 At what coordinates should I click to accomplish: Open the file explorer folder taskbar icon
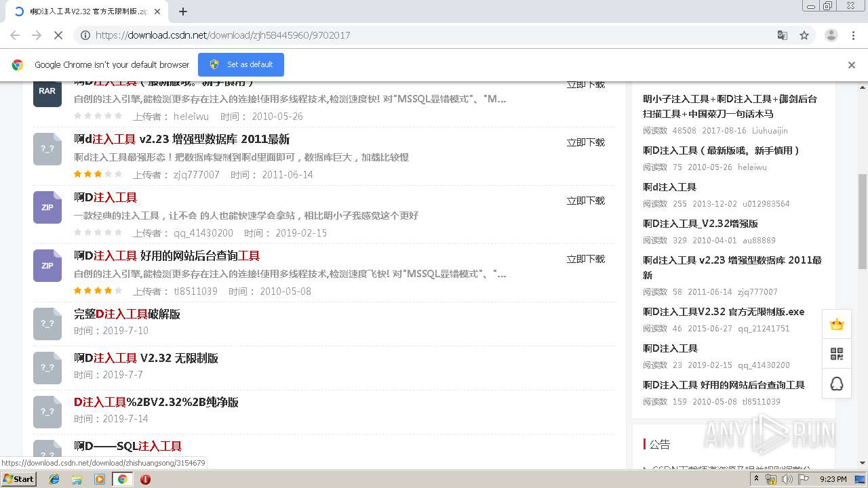tap(77, 479)
